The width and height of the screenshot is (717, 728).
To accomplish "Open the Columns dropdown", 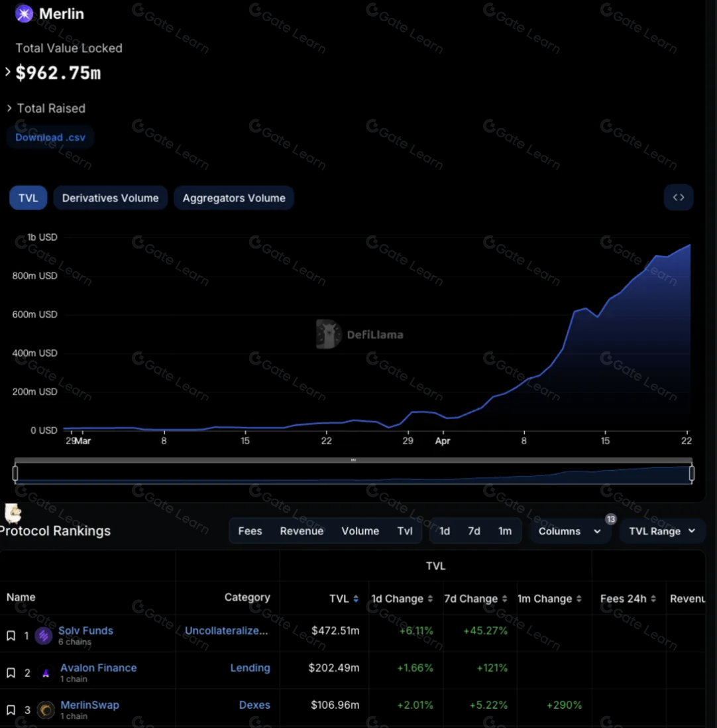I will [x=569, y=531].
